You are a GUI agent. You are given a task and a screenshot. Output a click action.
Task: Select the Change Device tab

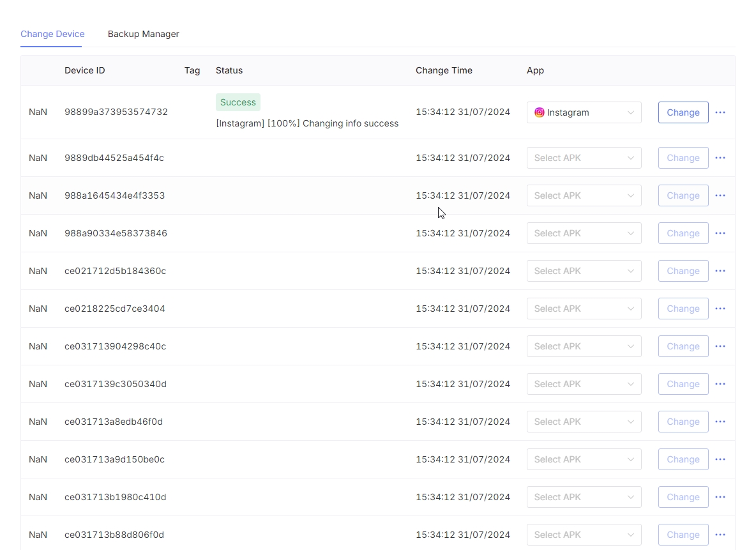pyautogui.click(x=52, y=34)
